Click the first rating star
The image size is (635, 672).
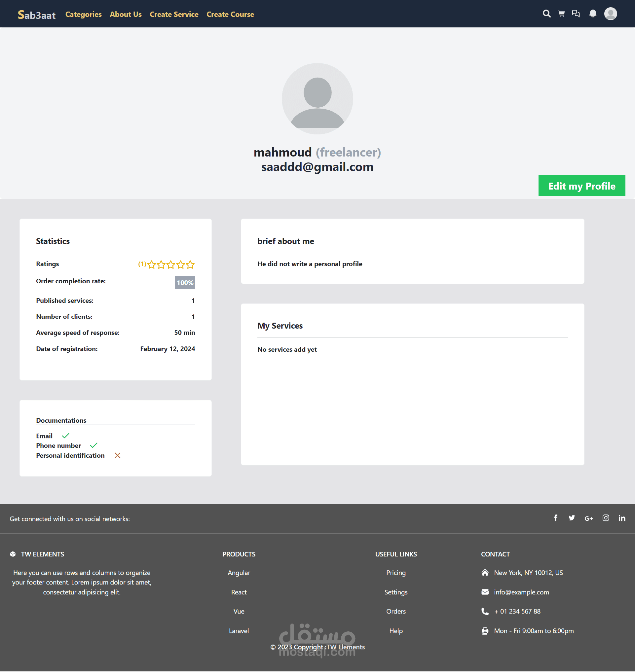click(152, 265)
